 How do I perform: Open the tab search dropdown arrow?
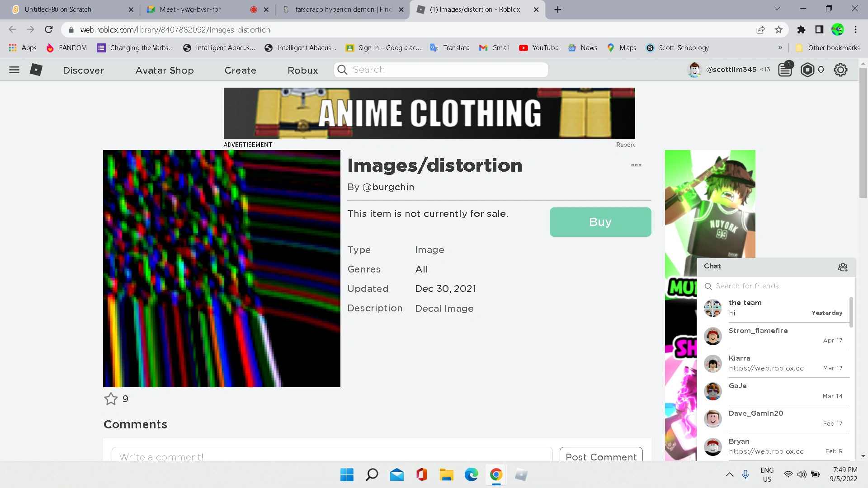777,9
